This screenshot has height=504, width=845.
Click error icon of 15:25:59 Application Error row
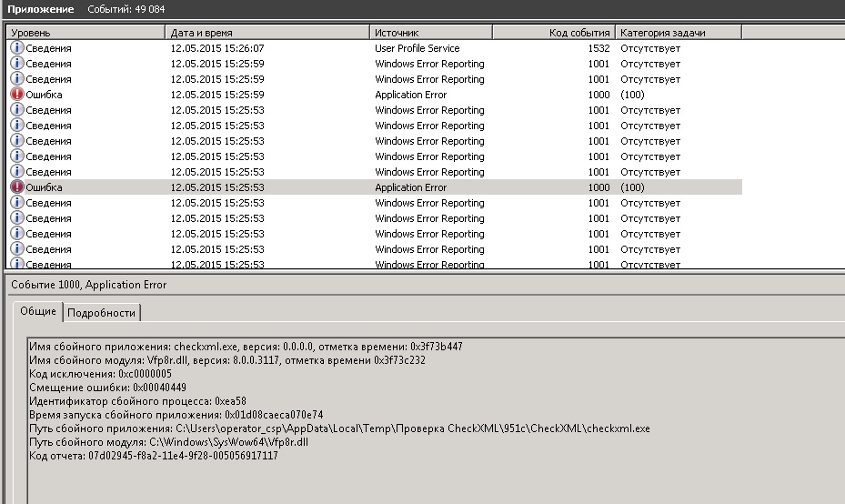pyautogui.click(x=16, y=95)
